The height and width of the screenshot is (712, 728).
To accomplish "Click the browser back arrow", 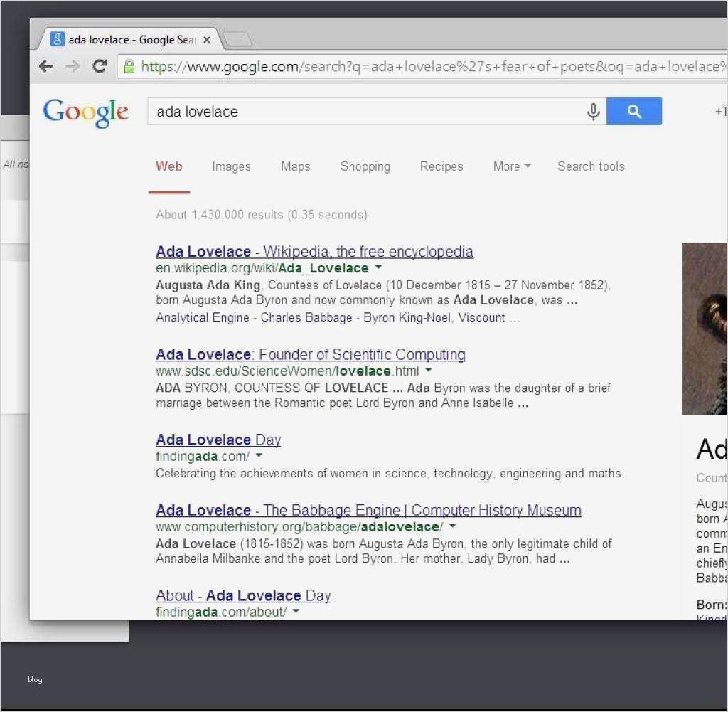I will (46, 66).
